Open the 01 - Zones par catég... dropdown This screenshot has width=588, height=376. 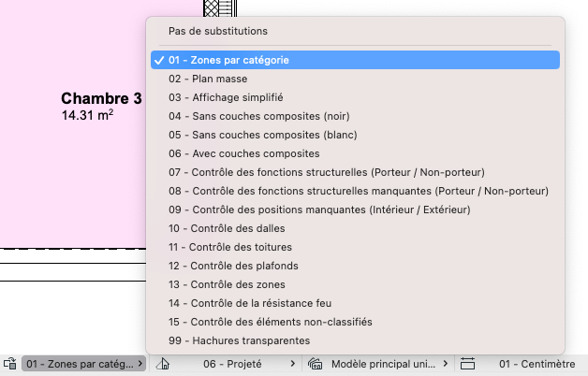[x=83, y=364]
